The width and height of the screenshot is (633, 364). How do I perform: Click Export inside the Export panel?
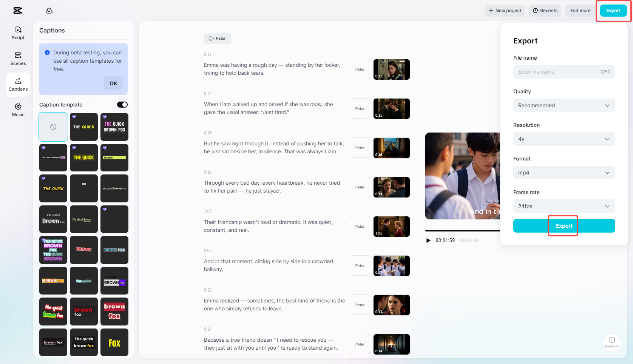(563, 225)
